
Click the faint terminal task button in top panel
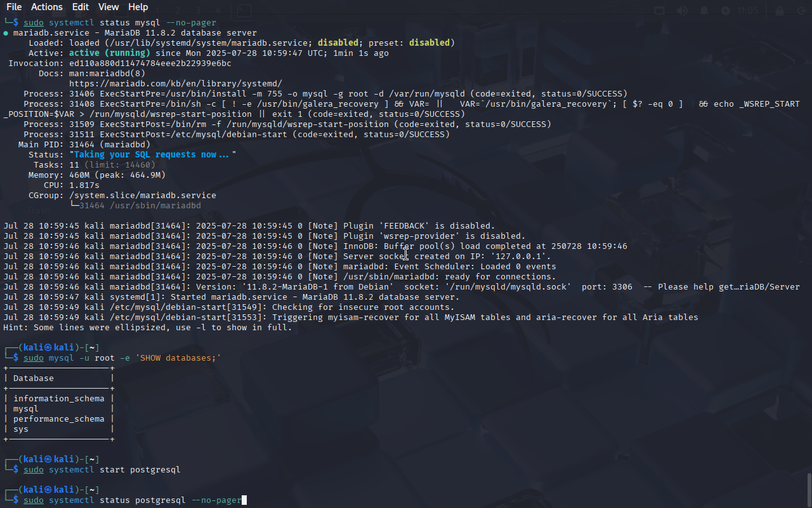(x=244, y=11)
